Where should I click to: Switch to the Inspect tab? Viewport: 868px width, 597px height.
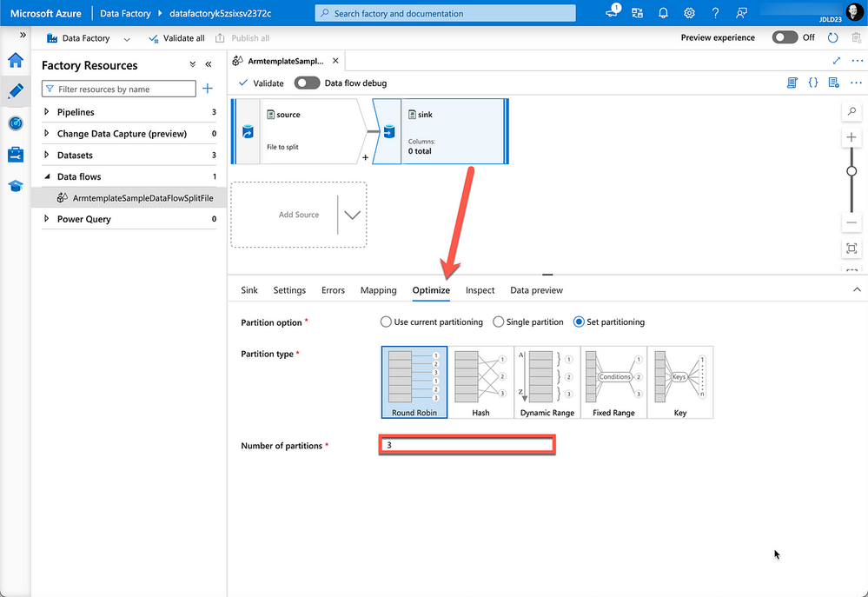[480, 290]
